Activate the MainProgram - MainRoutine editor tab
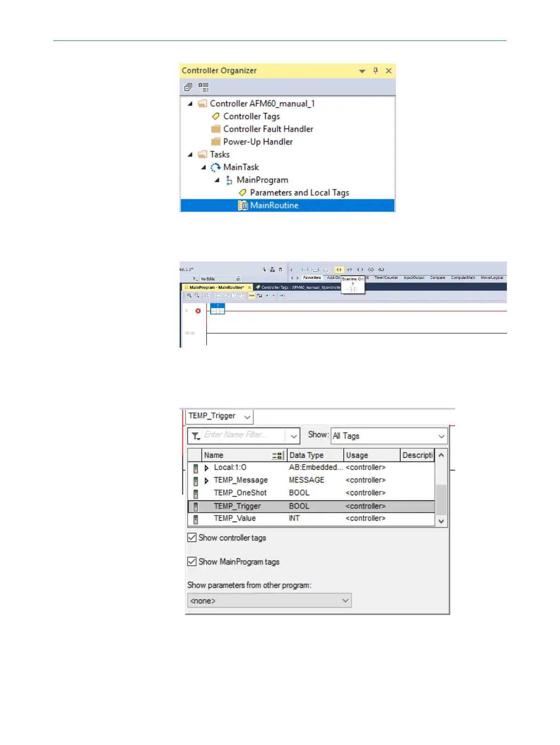Screen dimensions: 560x745 pos(216,287)
